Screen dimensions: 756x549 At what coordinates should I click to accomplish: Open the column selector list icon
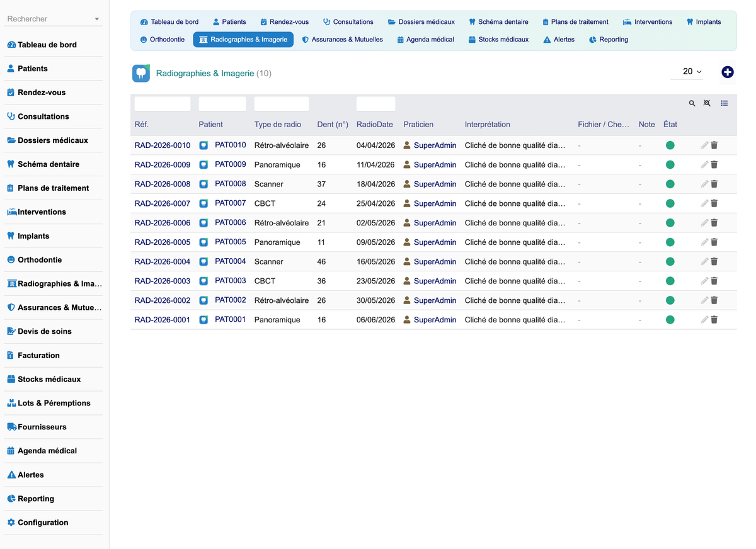[724, 103]
